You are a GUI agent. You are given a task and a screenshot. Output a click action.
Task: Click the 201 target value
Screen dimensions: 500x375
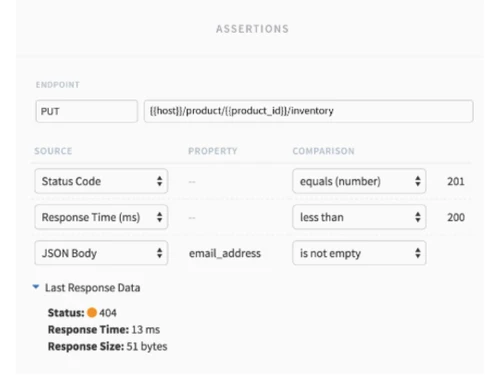coord(456,181)
